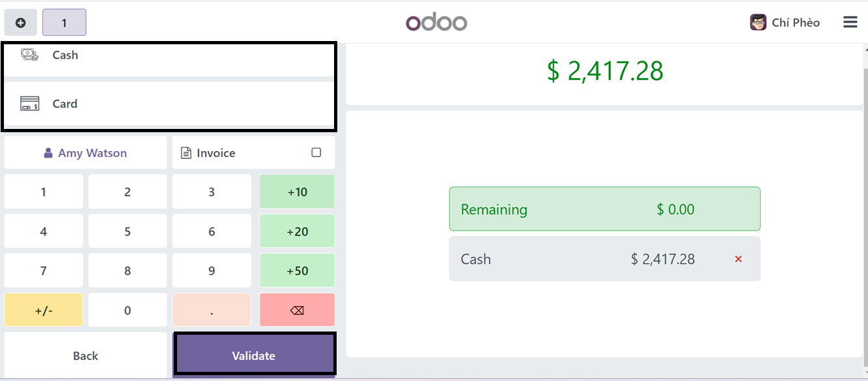Go Back to the order screen
The width and height of the screenshot is (868, 381).
click(x=85, y=356)
